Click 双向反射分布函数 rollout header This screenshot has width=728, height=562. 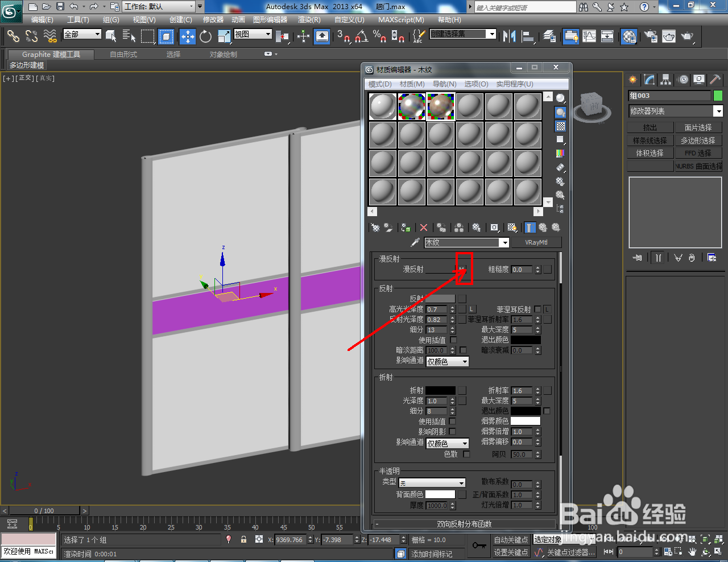[464, 524]
